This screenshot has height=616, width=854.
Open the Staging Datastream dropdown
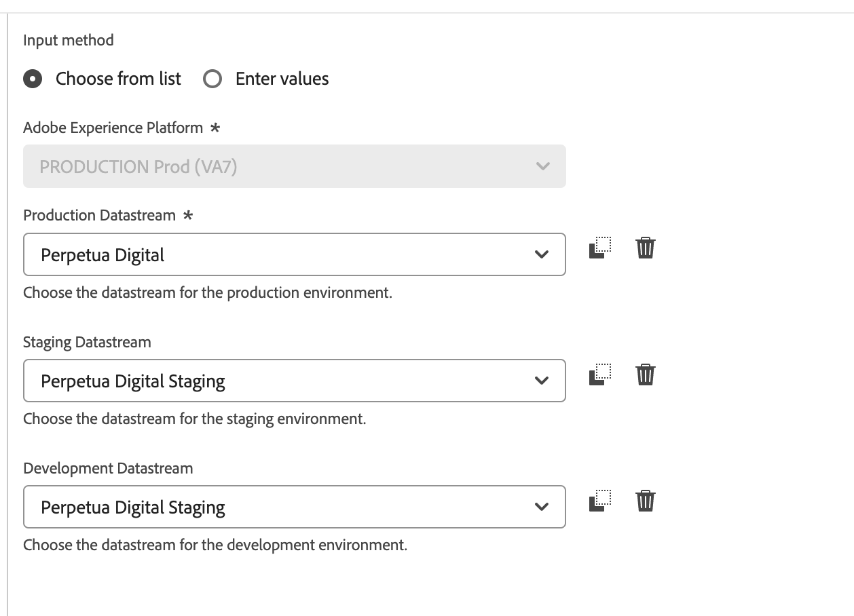coord(295,381)
